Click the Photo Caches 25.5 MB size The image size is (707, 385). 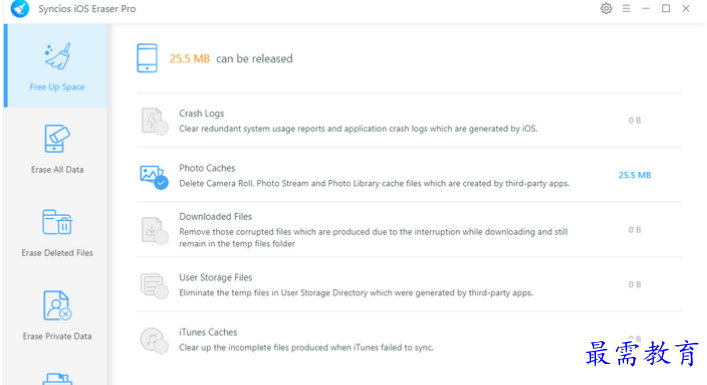coord(634,175)
